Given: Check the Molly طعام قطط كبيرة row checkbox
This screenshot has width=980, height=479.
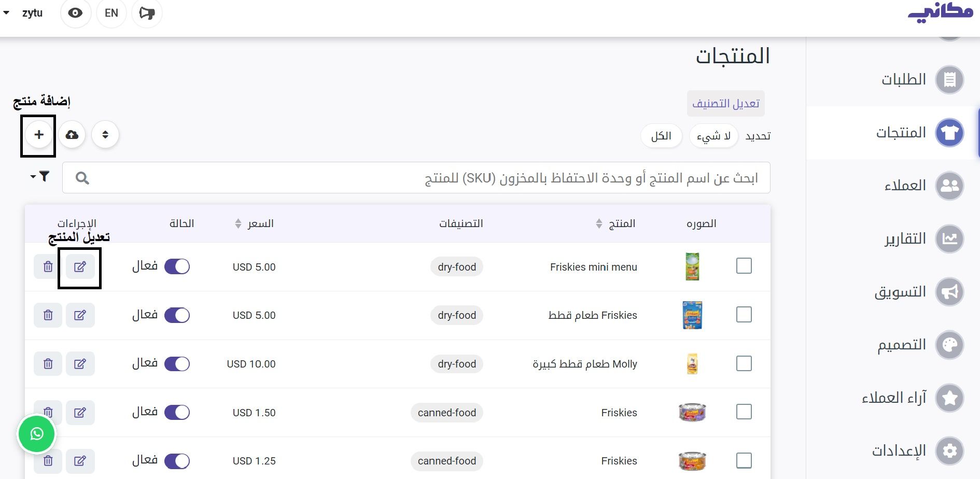Looking at the screenshot, I should pyautogui.click(x=744, y=363).
